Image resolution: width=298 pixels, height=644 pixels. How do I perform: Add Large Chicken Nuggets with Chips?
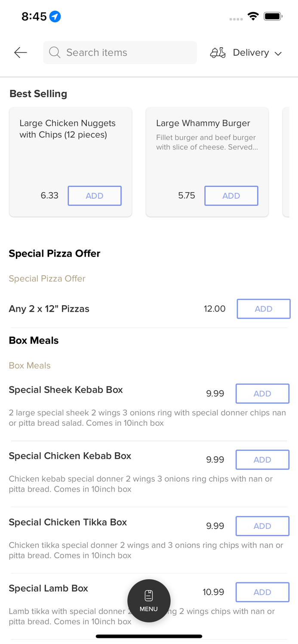(x=95, y=196)
